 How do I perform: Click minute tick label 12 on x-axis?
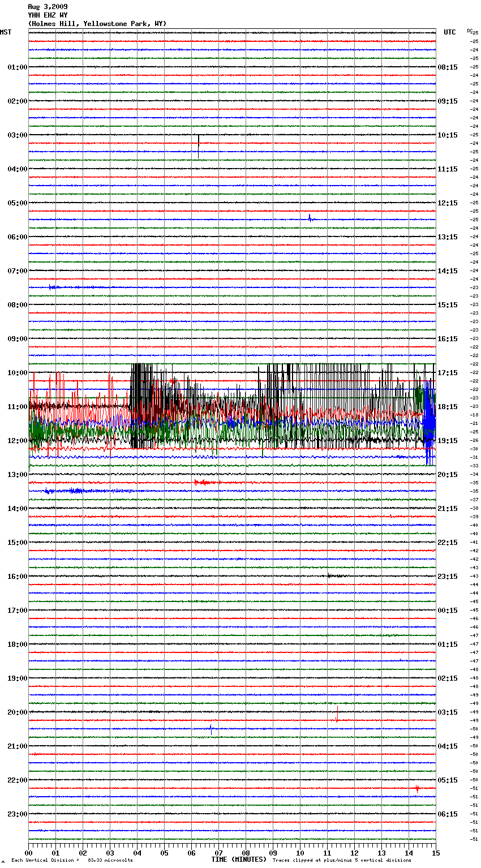pos(354,853)
